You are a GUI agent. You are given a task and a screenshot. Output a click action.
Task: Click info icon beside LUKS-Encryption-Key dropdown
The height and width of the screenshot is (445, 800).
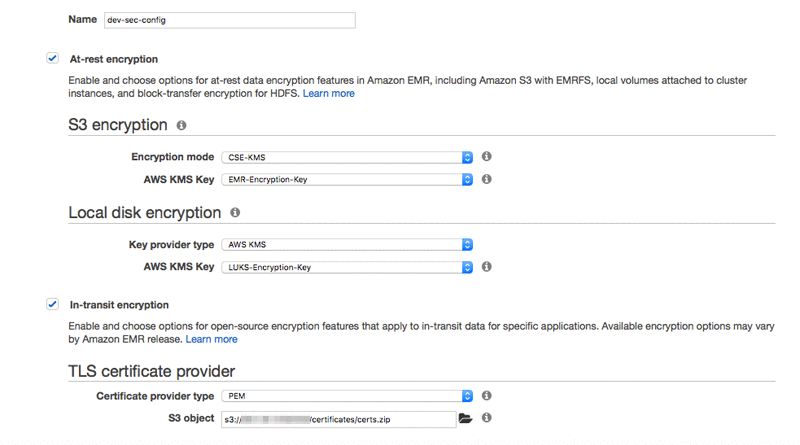(486, 267)
